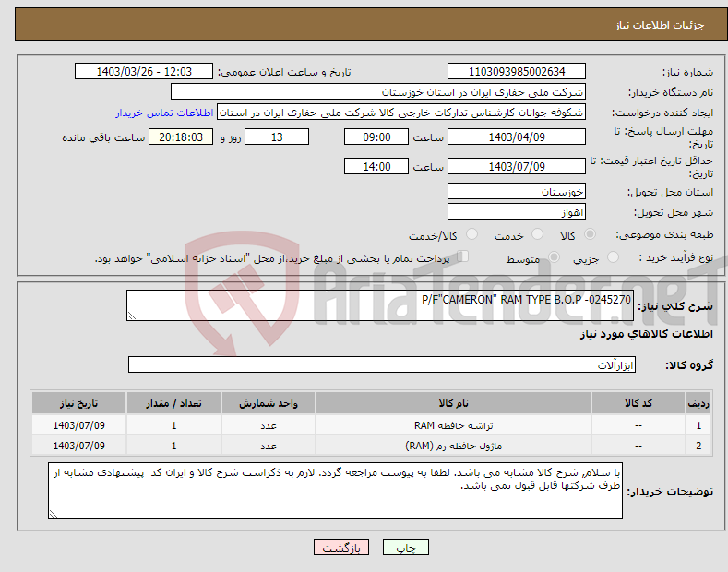
Task: Click the request creator name field
Action: point(401,113)
